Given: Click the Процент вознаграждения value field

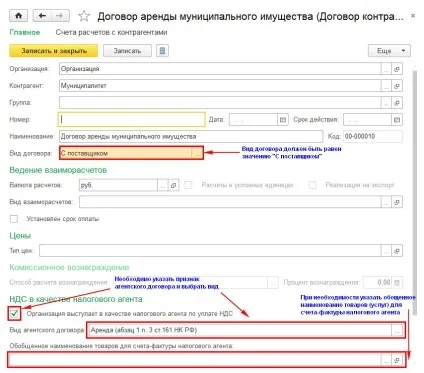Looking at the screenshot, I should (x=377, y=283).
